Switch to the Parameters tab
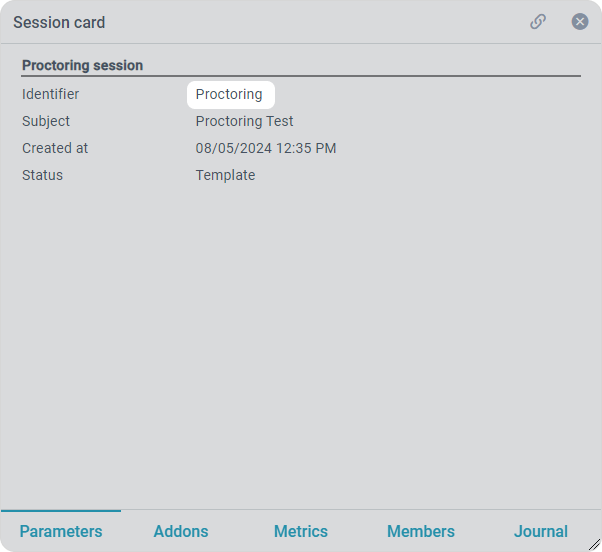 pos(61,531)
